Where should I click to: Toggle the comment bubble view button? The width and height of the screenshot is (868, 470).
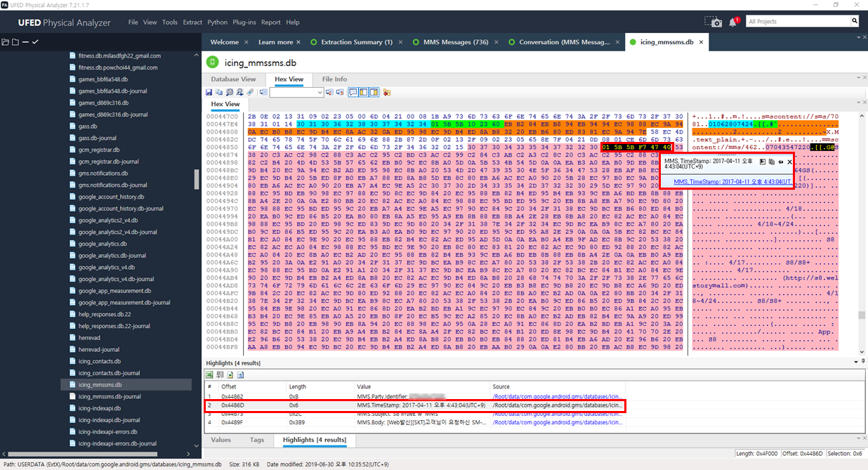point(353,92)
